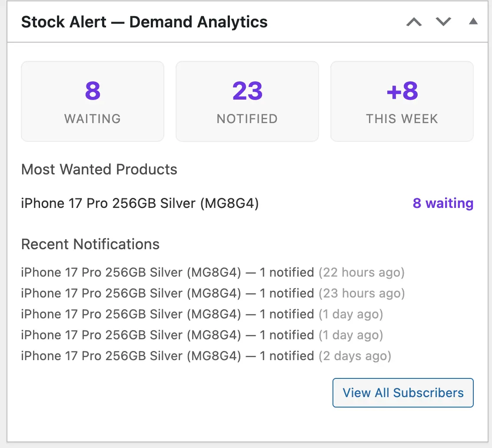Click the move widget up arrow
Viewport: 492px width, 448px height.
(413, 21)
